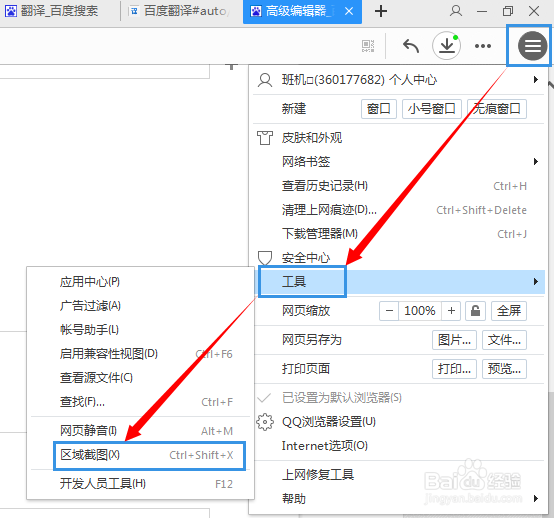Open the three-dots more options icon
Image resolution: width=554 pixels, height=518 pixels.
[483, 46]
